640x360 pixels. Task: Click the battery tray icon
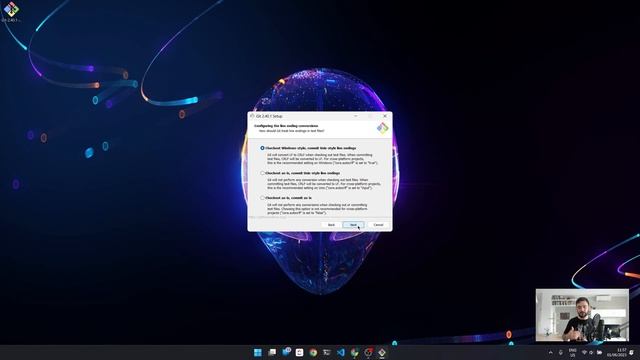click(599, 353)
